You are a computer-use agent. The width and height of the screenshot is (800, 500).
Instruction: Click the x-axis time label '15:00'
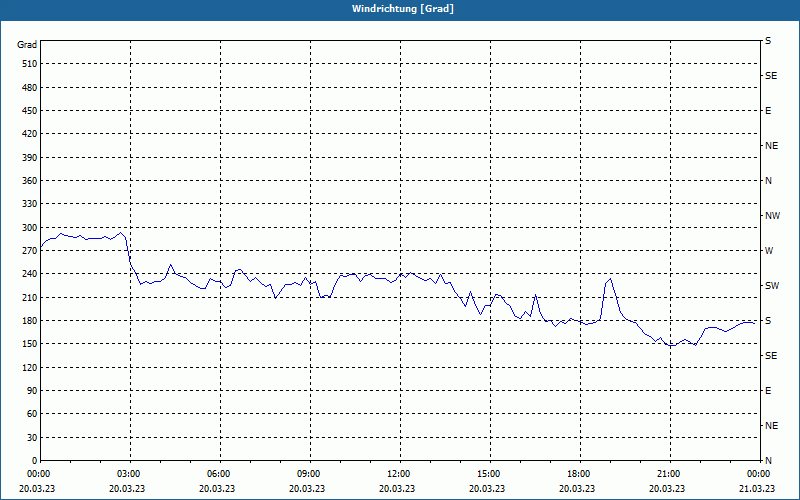point(488,474)
